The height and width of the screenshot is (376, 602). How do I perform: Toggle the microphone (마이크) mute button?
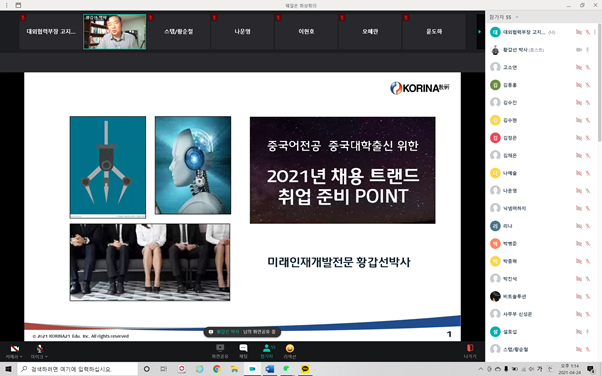coord(39,351)
